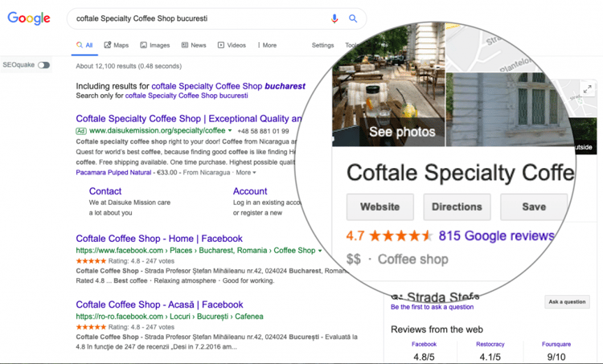
Task: Open 'Coftale Coffee Shop - Home | Facebook' result
Action: pyautogui.click(x=159, y=239)
